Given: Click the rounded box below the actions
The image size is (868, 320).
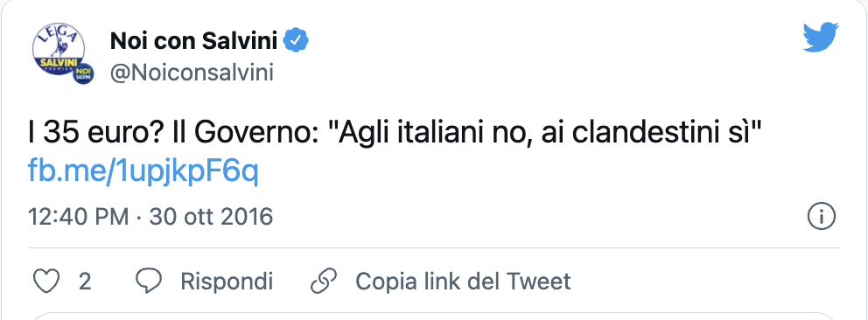Looking at the screenshot, I should coord(434,317).
